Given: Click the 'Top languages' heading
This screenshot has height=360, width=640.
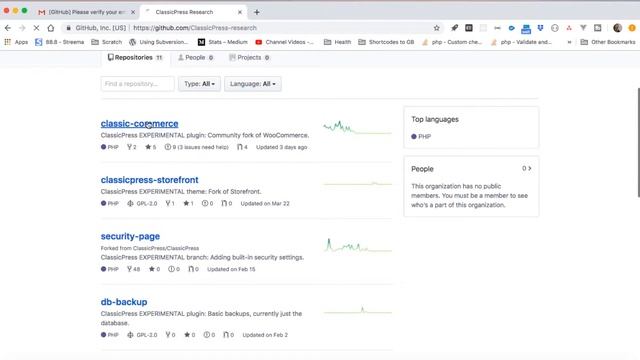Looking at the screenshot, I should (x=435, y=119).
